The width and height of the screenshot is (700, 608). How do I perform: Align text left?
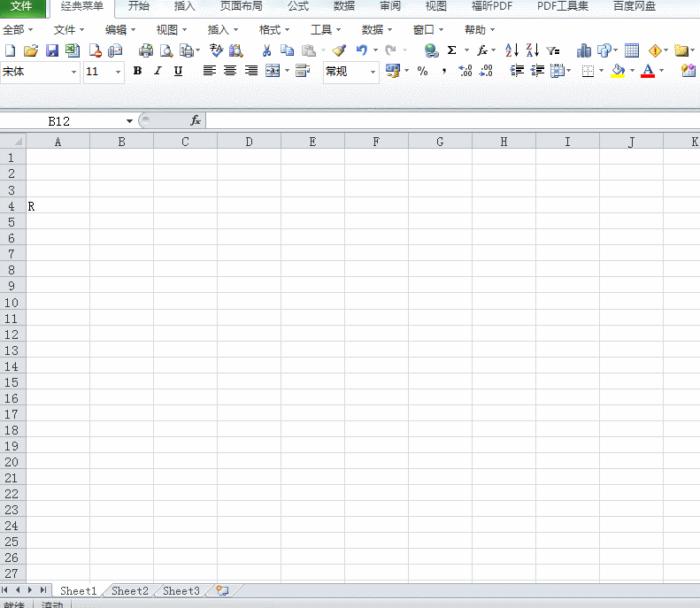(210, 71)
